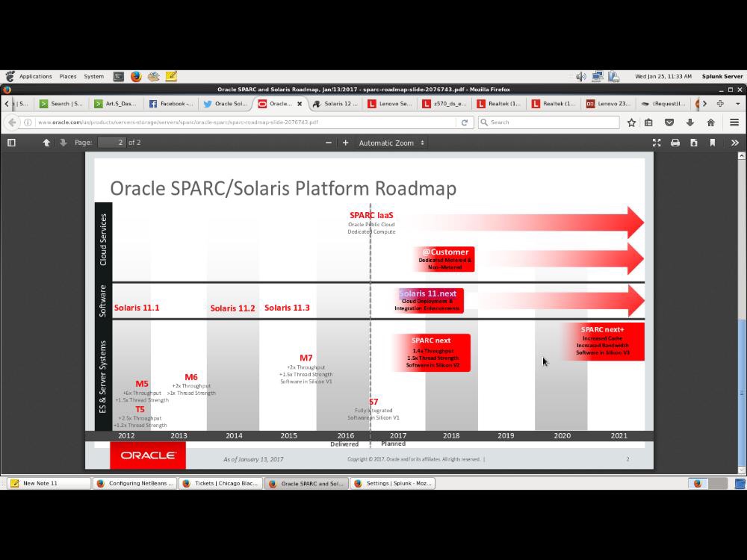Go to Firefox home page
Viewport: 747px width, 560px height.
[x=710, y=122]
